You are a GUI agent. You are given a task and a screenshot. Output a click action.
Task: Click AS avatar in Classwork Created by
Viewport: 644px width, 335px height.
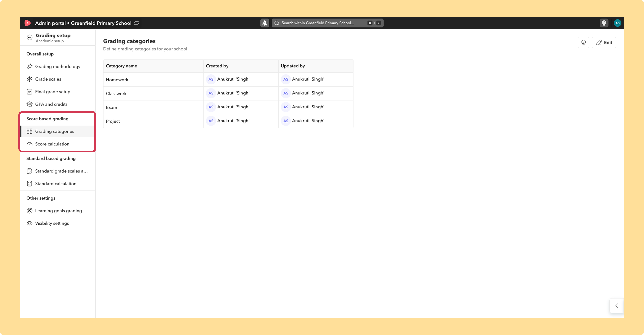pos(211,93)
